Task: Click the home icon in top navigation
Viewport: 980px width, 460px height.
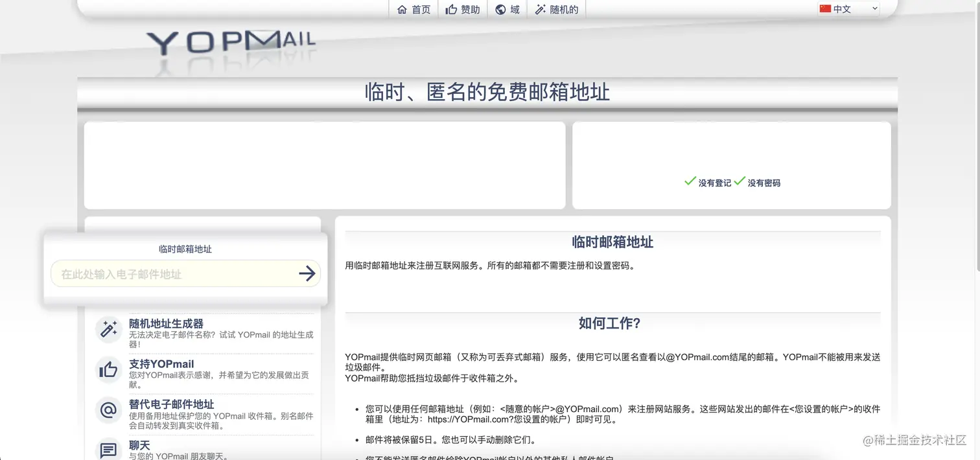Action: click(402, 10)
